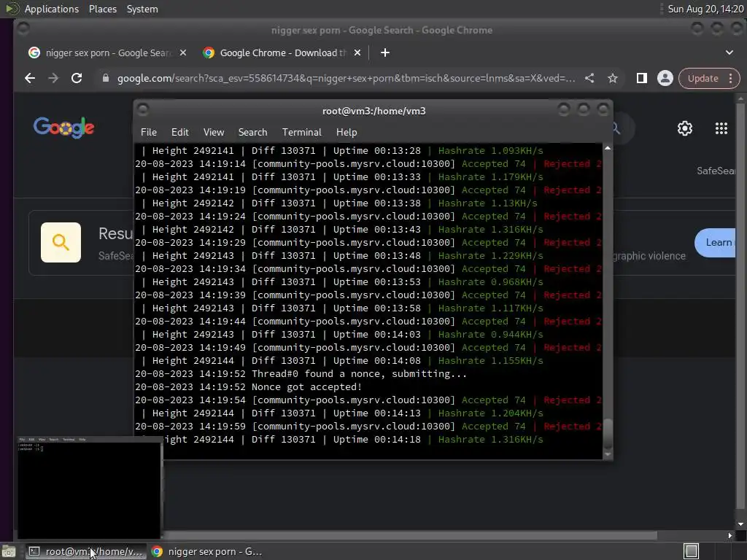Click the terminal button in the taskbar
Image resolution: width=747 pixels, height=560 pixels.
(x=85, y=551)
